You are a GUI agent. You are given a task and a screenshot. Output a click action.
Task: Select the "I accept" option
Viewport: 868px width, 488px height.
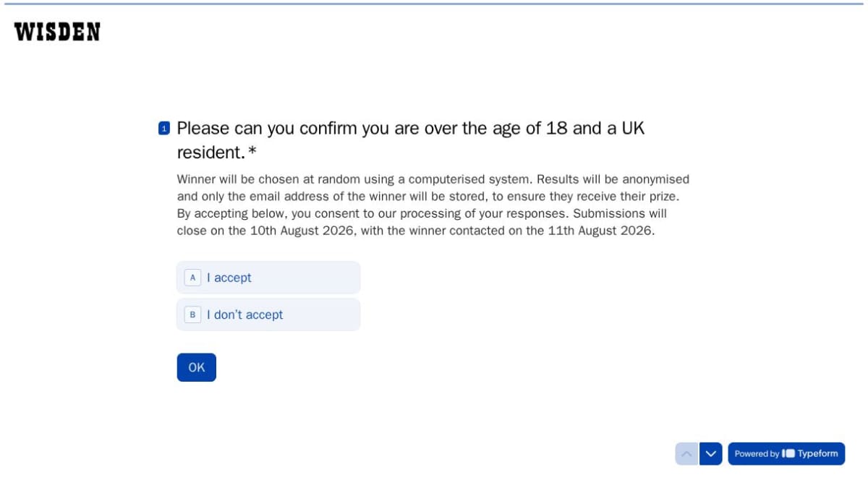pos(268,278)
